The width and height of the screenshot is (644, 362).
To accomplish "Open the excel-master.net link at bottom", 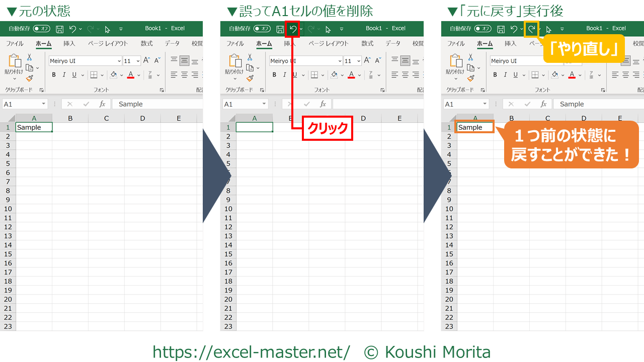I will coord(251,352).
